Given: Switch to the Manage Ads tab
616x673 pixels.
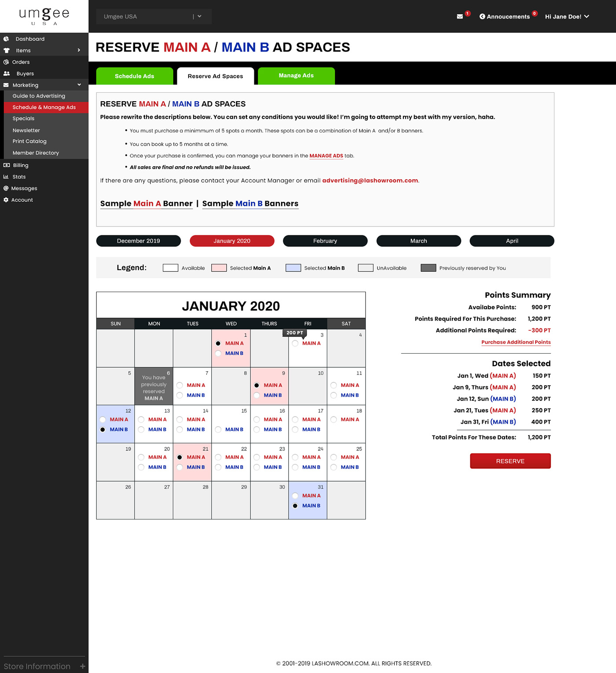Looking at the screenshot, I should (296, 76).
